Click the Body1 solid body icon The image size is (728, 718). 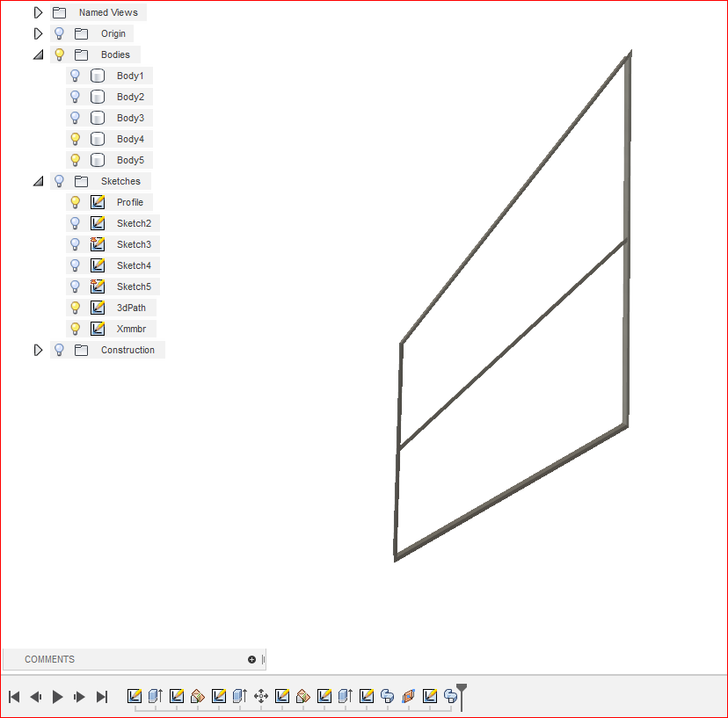click(x=97, y=76)
